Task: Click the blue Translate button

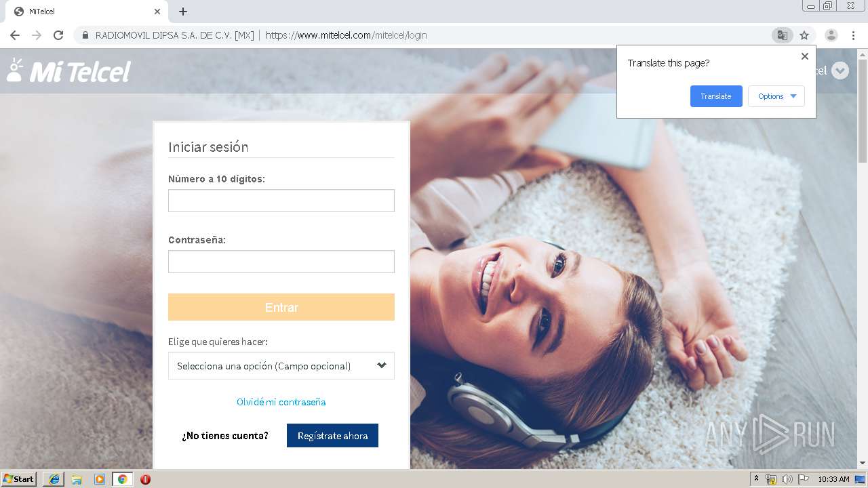Action: (x=716, y=96)
